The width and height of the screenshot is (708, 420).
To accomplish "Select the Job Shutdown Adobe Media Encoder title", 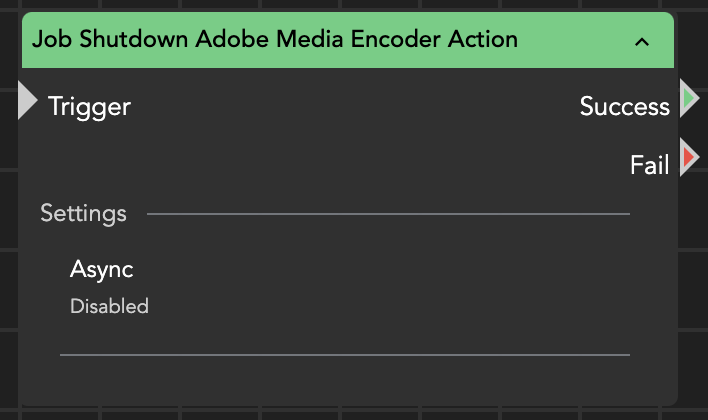I will (x=275, y=40).
